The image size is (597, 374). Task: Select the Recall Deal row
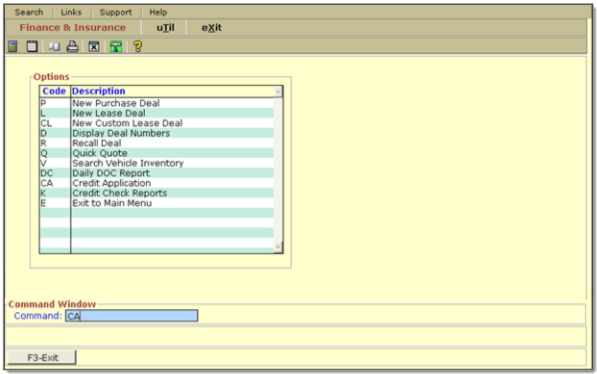pos(157,143)
